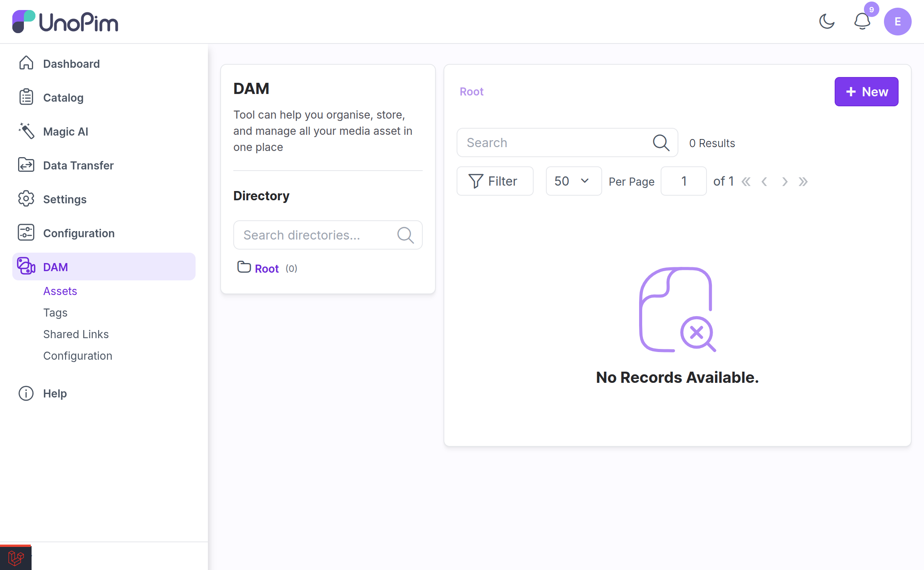Click the "Directory" heading
The image size is (924, 570).
[261, 196]
